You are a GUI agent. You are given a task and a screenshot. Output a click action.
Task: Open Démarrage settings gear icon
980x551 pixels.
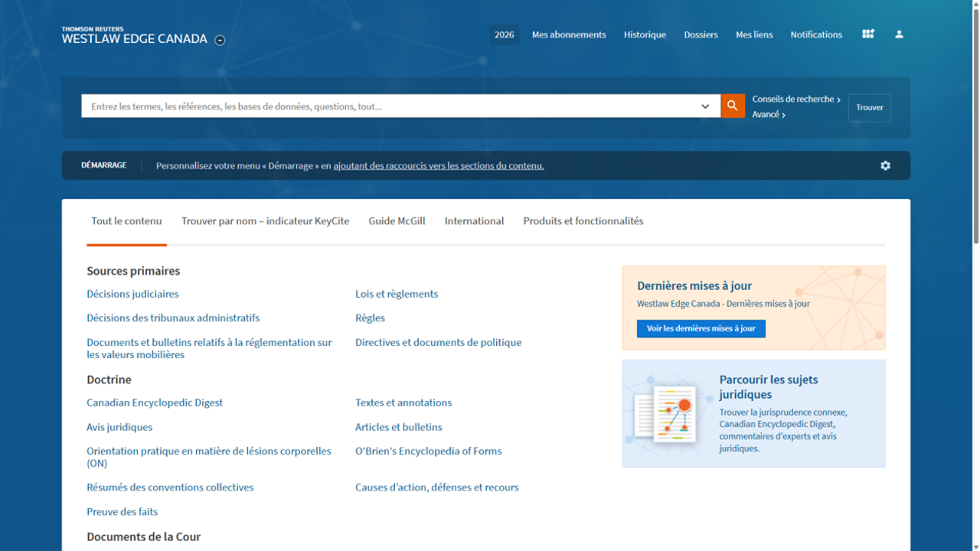click(x=885, y=165)
